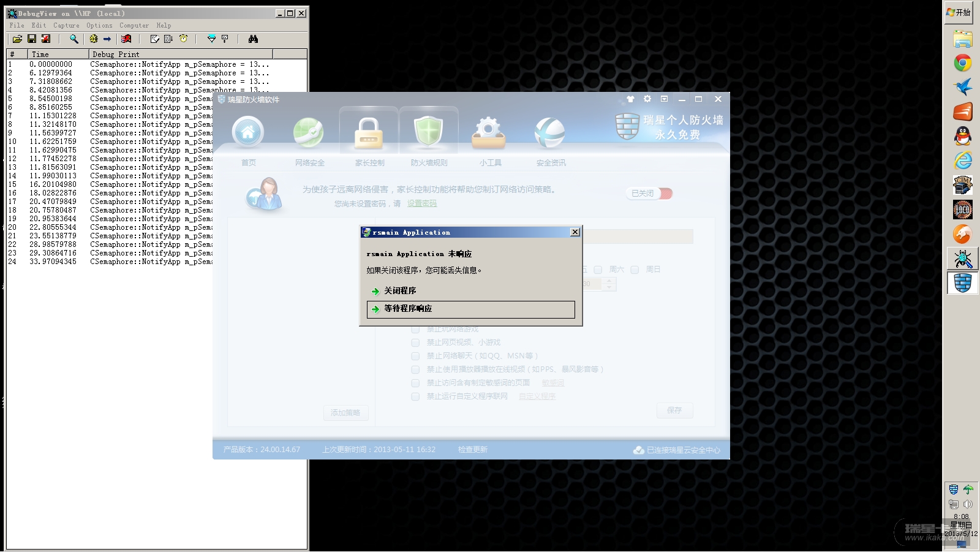The image size is (980, 552).
Task: Click the gear Capture Kernel icon in DebugView
Action: [94, 39]
